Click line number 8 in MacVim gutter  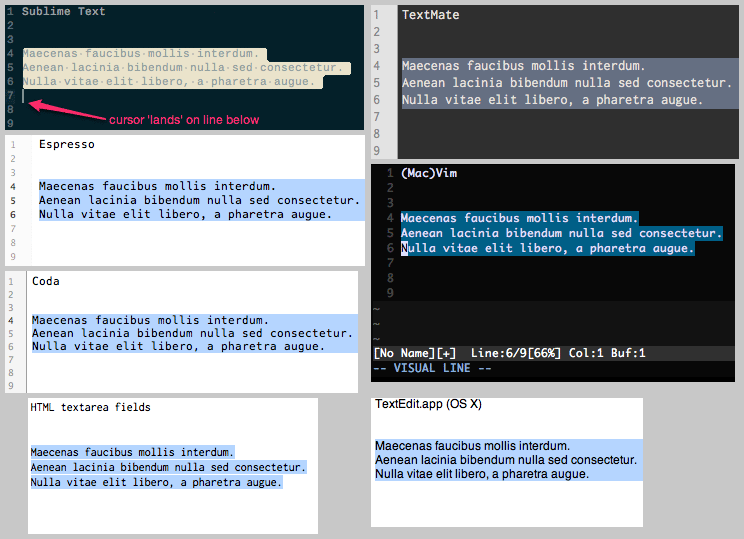pos(390,278)
